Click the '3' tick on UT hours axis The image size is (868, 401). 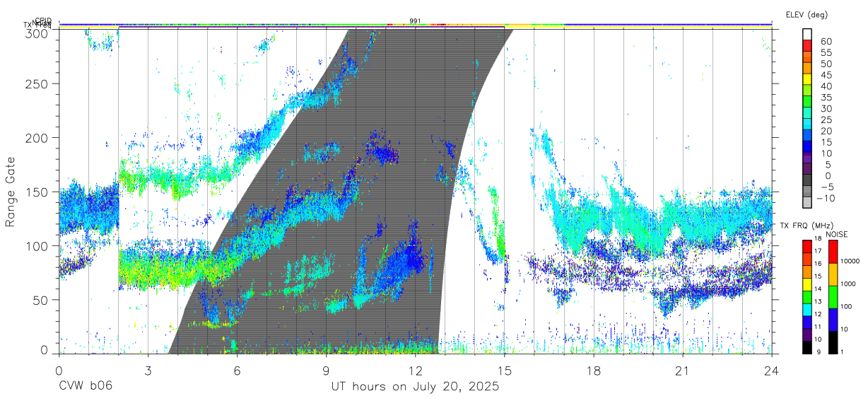pyautogui.click(x=148, y=371)
